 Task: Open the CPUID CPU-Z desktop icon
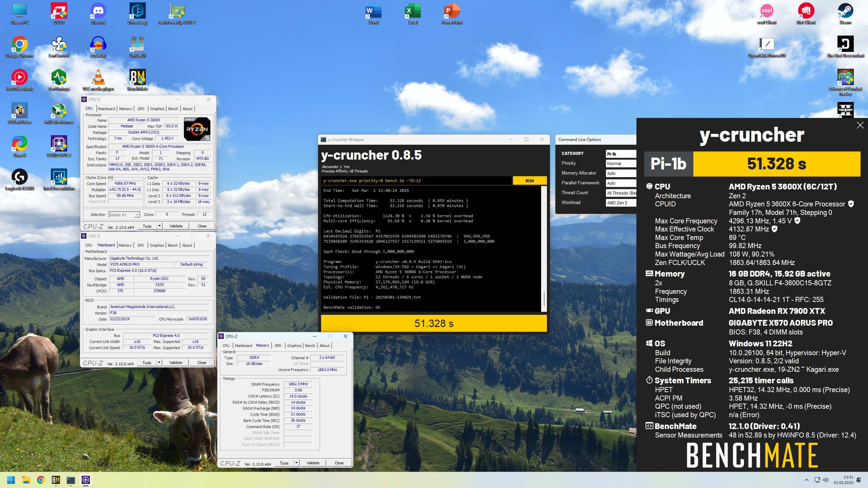pos(59,146)
